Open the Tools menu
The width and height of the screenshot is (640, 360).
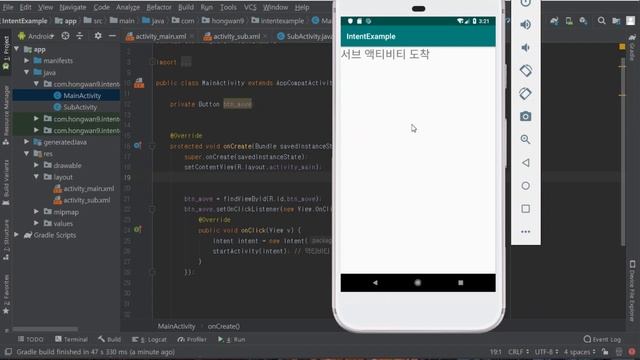coord(228,7)
